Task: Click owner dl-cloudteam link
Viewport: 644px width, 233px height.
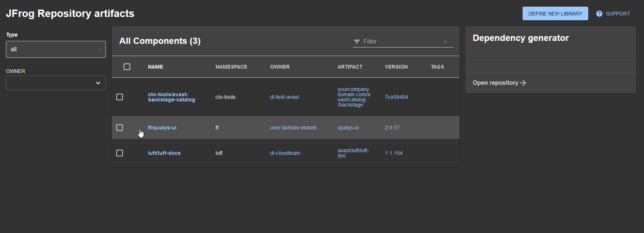Action: [x=285, y=153]
